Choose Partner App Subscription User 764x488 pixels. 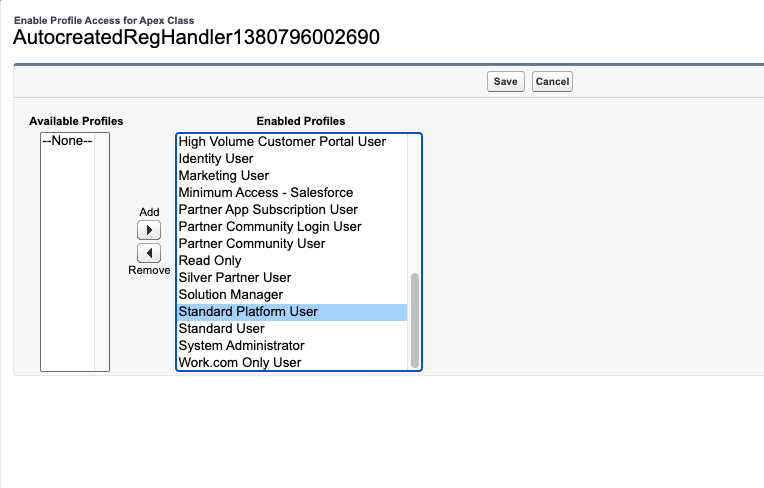click(268, 210)
